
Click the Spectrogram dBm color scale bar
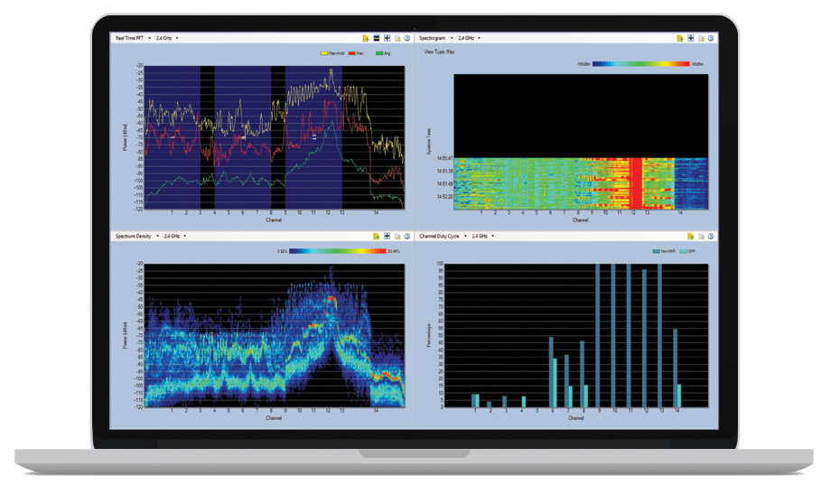point(634,64)
